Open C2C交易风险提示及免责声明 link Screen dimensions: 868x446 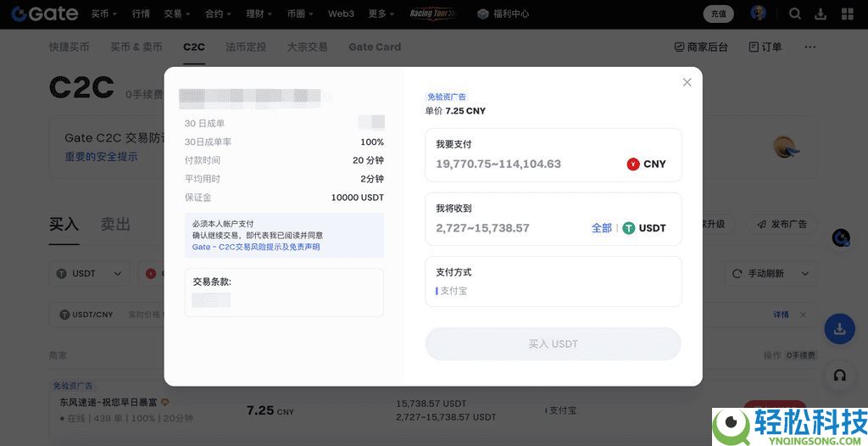click(256, 247)
